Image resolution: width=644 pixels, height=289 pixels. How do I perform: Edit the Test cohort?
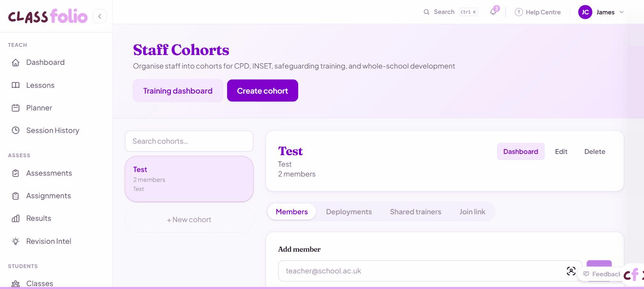(561, 151)
